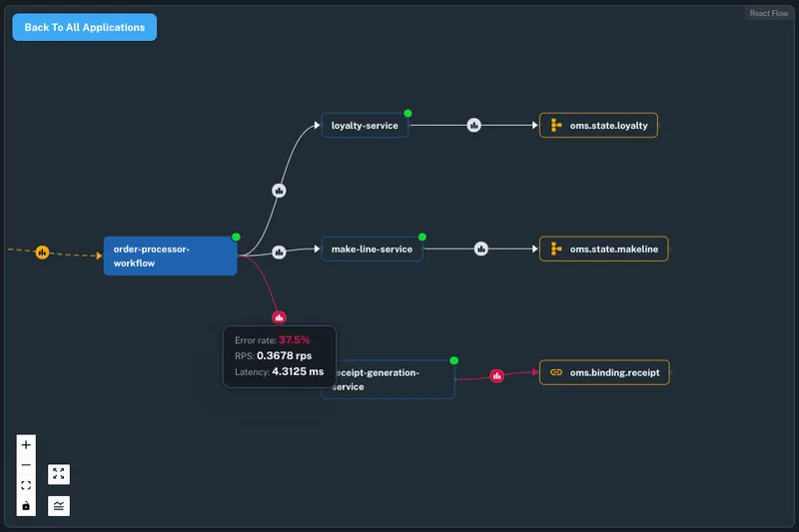The height and width of the screenshot is (532, 799).
Task: Select the make-line-service node
Action: [372, 249]
